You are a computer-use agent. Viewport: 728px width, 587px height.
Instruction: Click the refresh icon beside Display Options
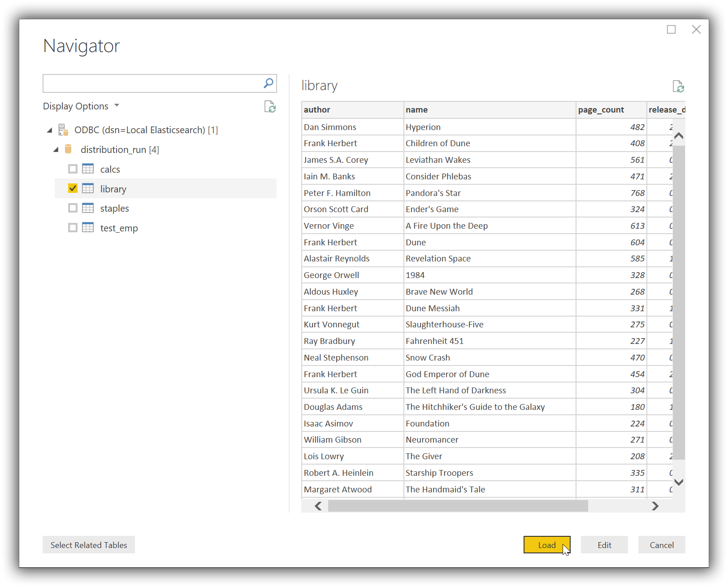pyautogui.click(x=269, y=107)
